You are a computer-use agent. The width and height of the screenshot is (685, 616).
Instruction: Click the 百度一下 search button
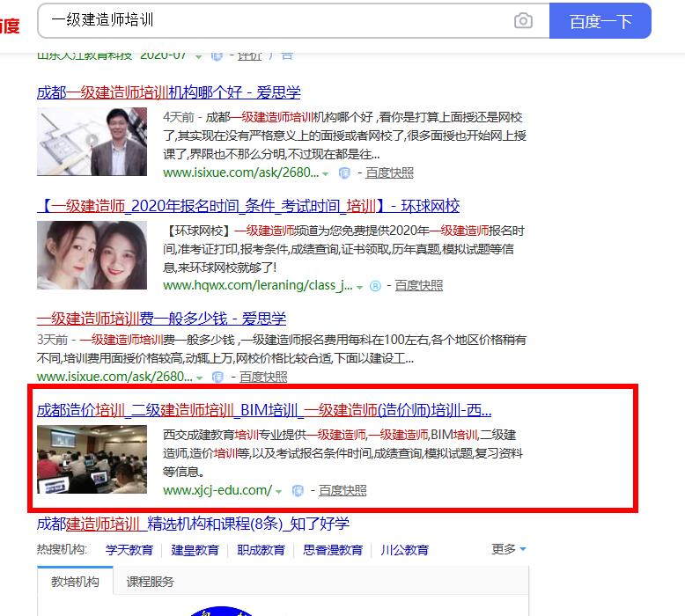600,21
